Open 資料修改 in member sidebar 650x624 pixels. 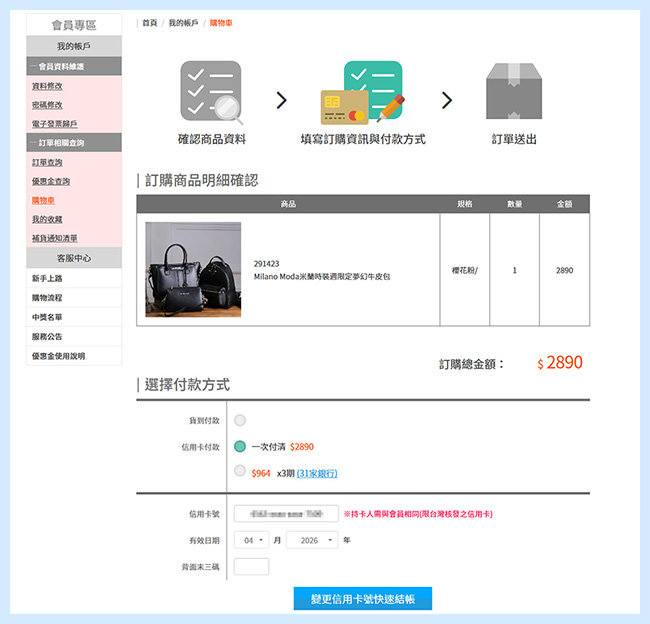47,86
